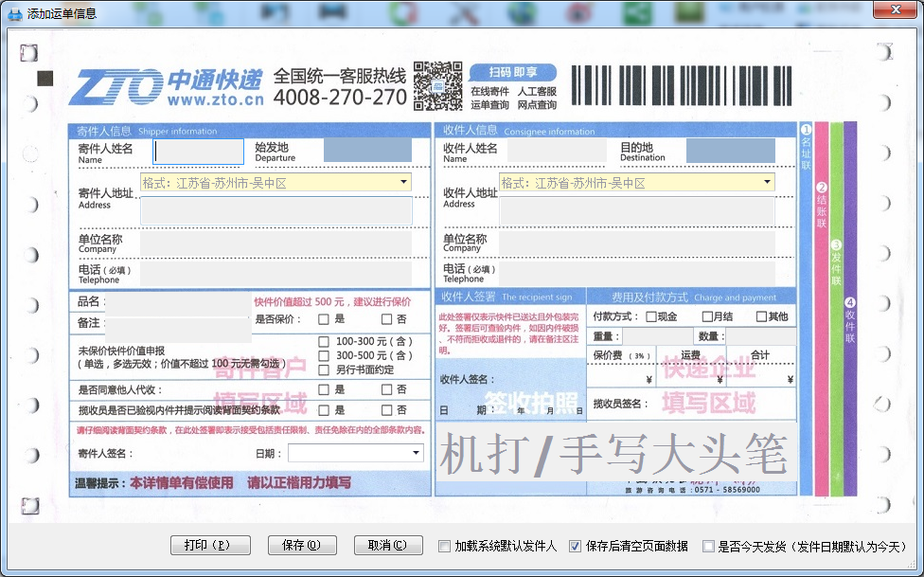This screenshot has width=924, height=577.
Task: Select 其他 as payment method
Action: coord(761,316)
